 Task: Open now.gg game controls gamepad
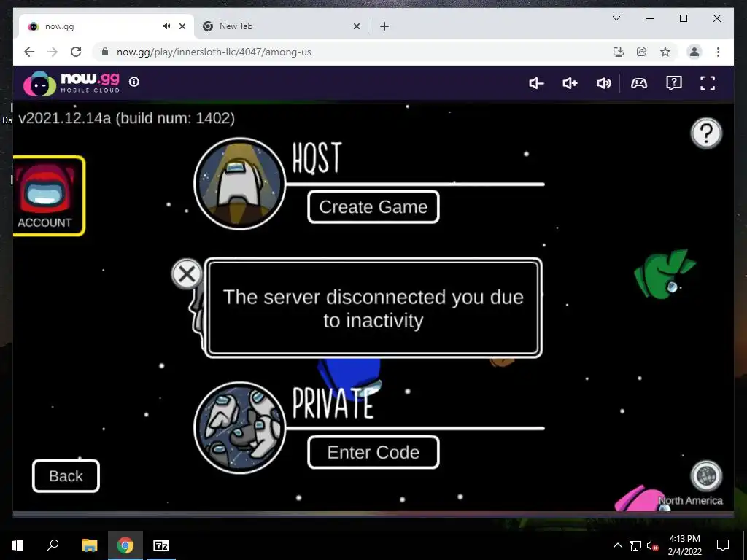point(639,83)
